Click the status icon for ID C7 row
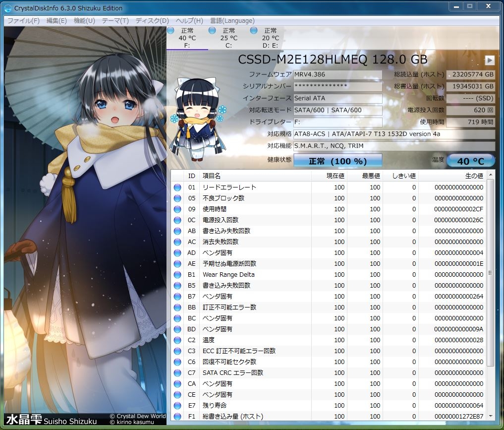 pyautogui.click(x=177, y=373)
